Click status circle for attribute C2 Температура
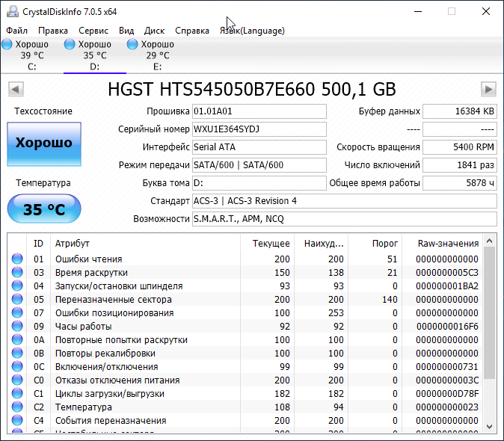This screenshot has height=441, width=504. pyautogui.click(x=17, y=407)
